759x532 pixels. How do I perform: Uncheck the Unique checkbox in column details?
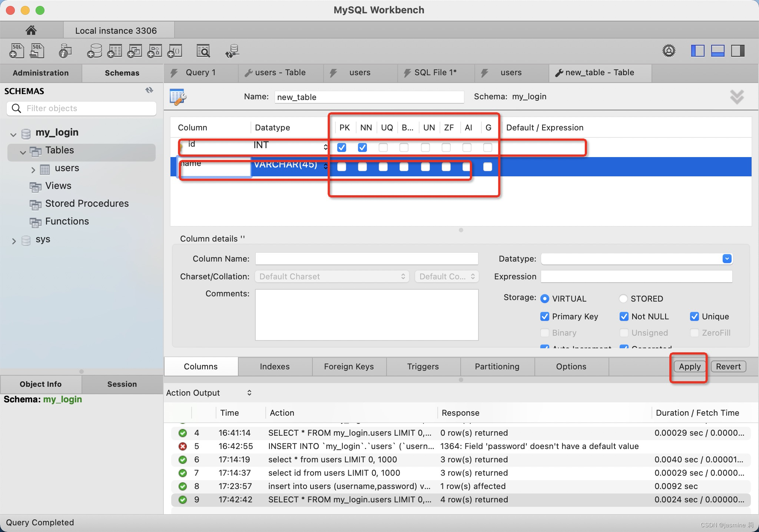(694, 316)
